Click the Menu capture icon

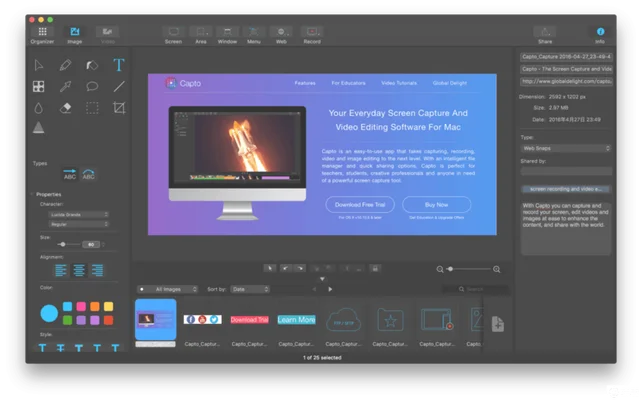click(254, 32)
